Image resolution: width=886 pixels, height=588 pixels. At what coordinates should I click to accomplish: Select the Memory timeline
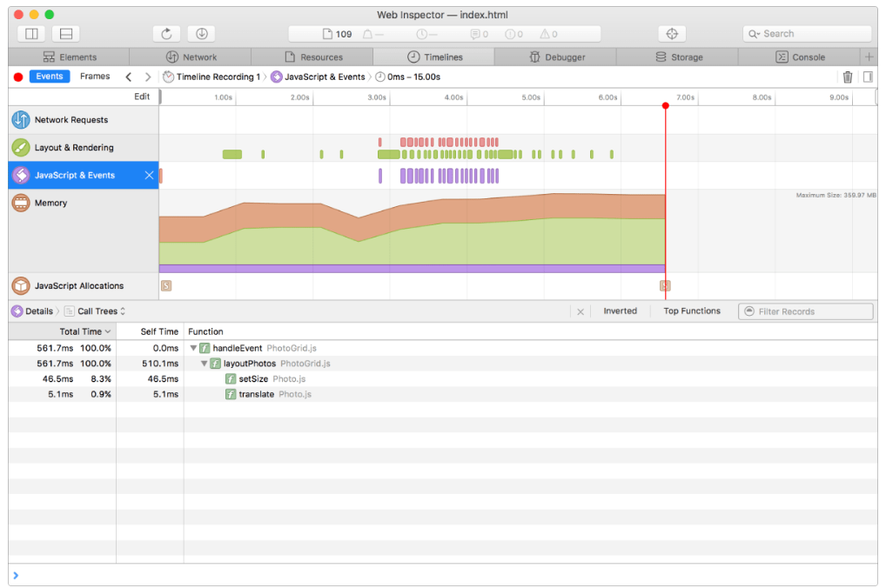tap(84, 231)
